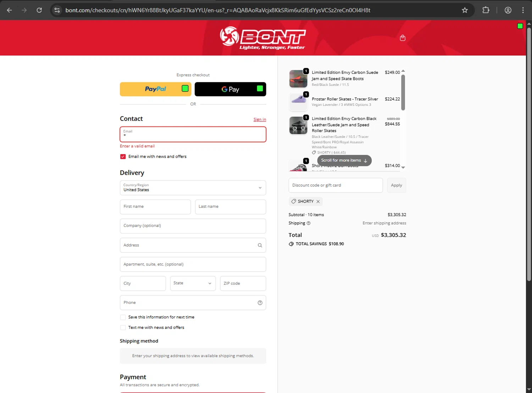Viewport: 532px width, 393px height.
Task: Click the Envy Carbon Black roller skates thumbnail
Action: [298, 125]
